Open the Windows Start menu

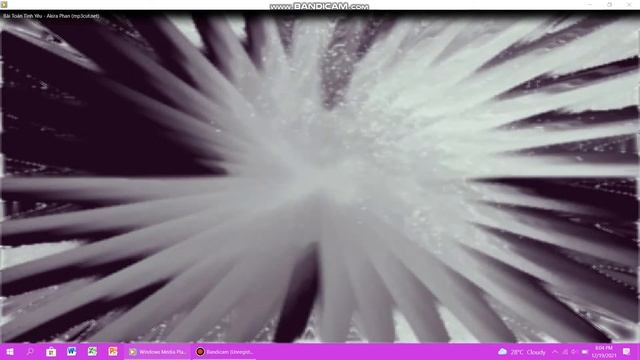(10, 351)
